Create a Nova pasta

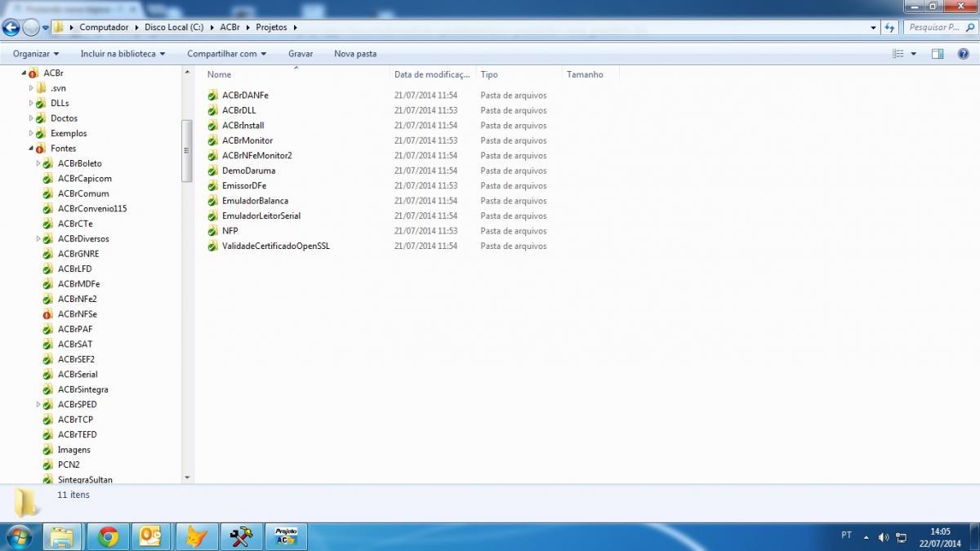pyautogui.click(x=355, y=54)
